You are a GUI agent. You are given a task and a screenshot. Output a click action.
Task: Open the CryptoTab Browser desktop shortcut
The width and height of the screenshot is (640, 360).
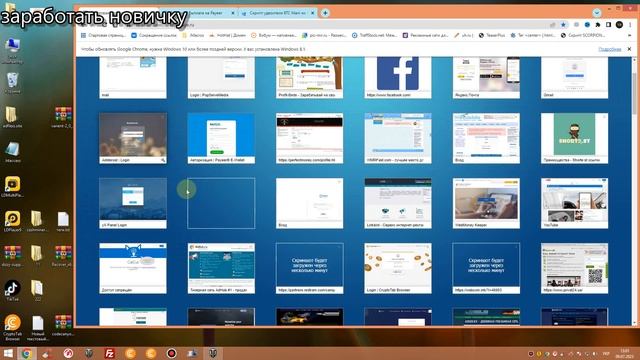(12, 327)
